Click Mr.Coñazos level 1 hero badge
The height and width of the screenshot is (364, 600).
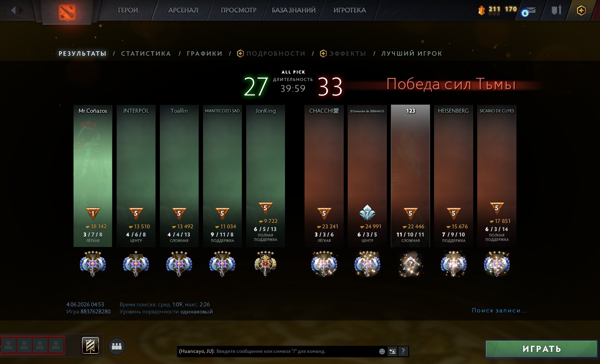click(x=93, y=213)
